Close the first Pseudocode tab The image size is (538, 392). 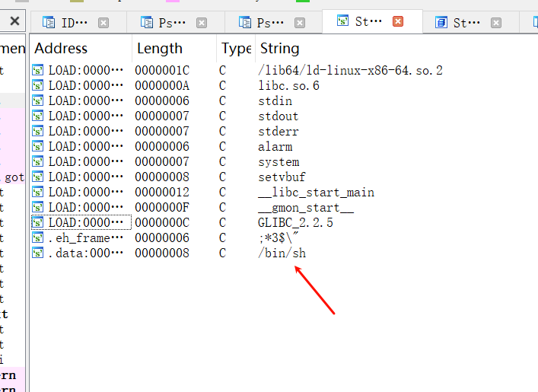[202, 23]
